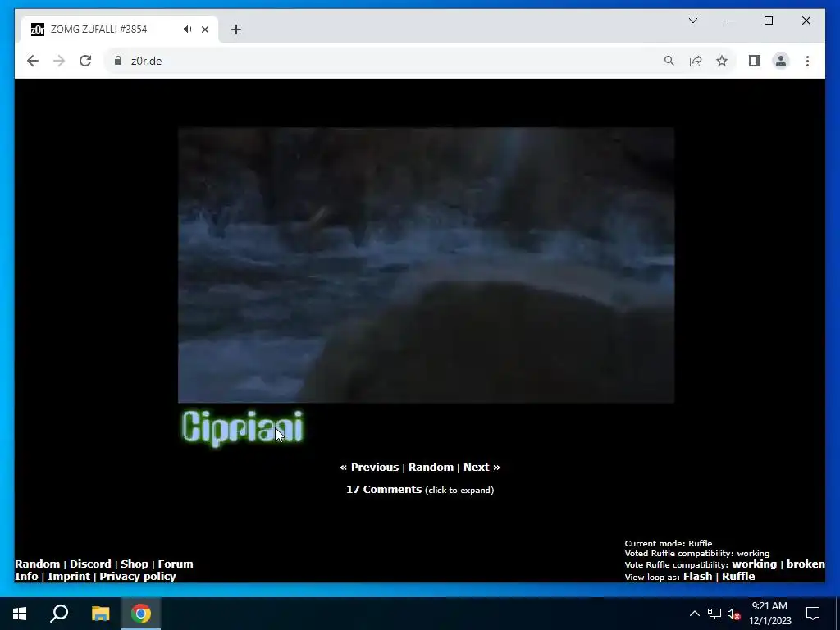Open the Privacy policy link
This screenshot has height=630, width=840.
pyautogui.click(x=137, y=577)
